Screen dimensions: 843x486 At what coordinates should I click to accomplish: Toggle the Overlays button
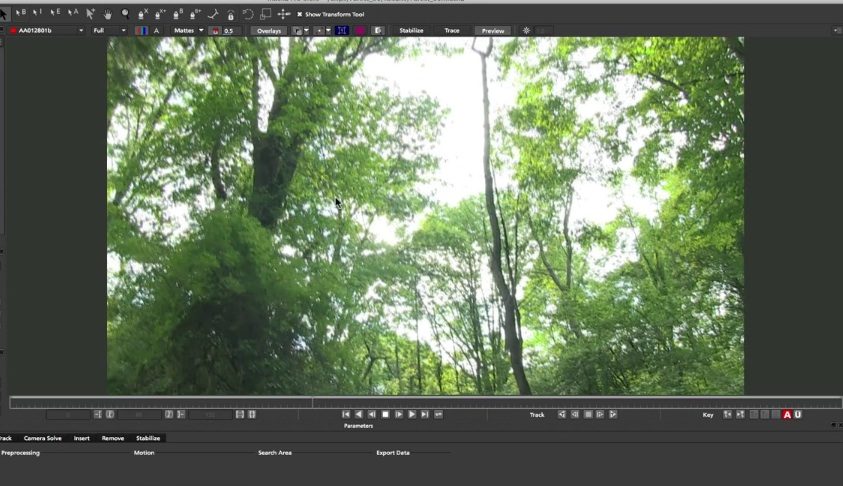[269, 31]
